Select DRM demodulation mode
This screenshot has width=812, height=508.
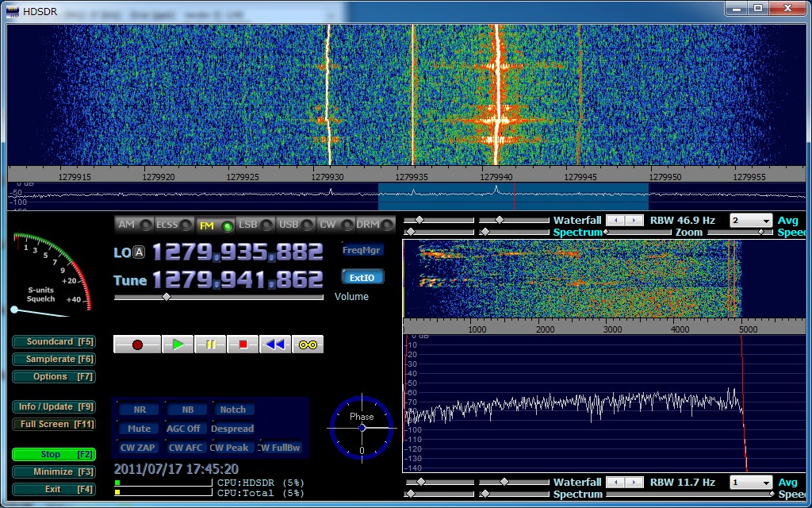[x=375, y=225]
